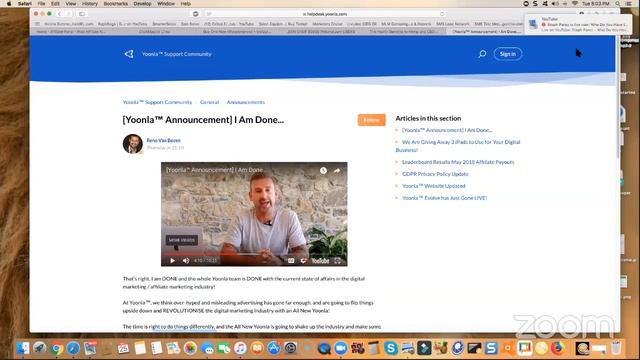640x360 pixels.
Task: Click 'right to do things differently' link
Action: [x=182, y=327]
